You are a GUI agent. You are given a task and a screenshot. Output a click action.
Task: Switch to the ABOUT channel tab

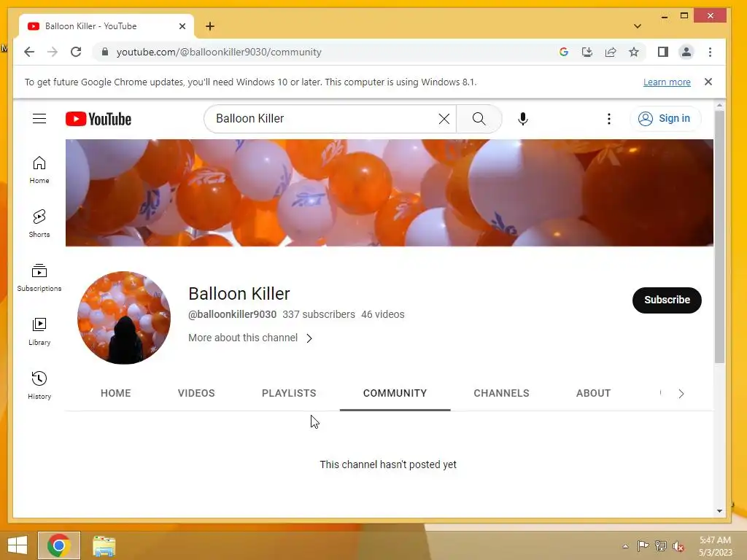[593, 393]
